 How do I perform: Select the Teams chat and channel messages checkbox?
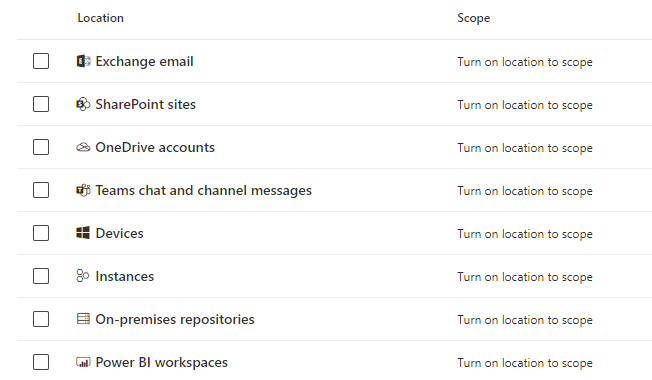click(41, 190)
